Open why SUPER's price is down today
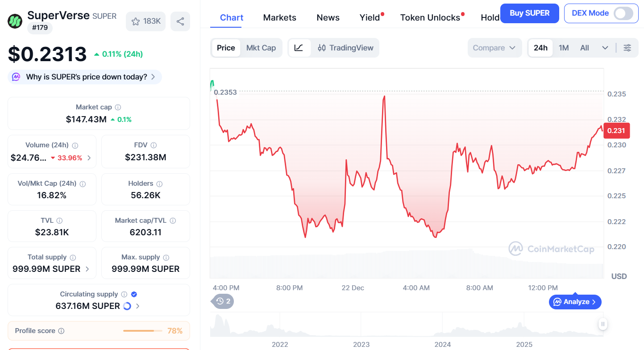The image size is (644, 350). [84, 77]
